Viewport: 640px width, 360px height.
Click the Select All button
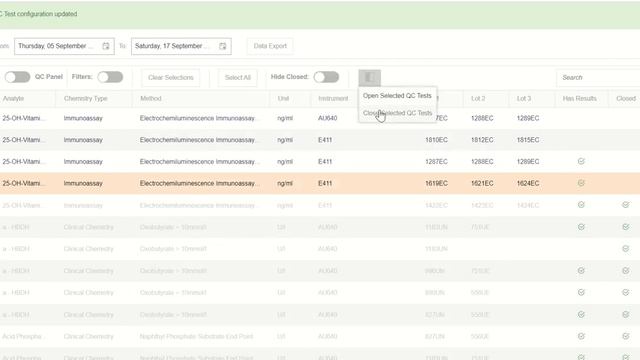click(238, 77)
